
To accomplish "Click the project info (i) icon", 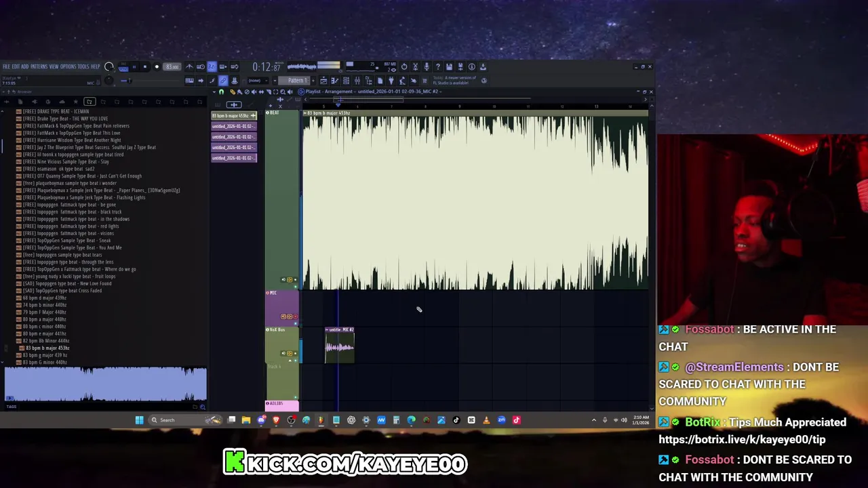I will [471, 66].
